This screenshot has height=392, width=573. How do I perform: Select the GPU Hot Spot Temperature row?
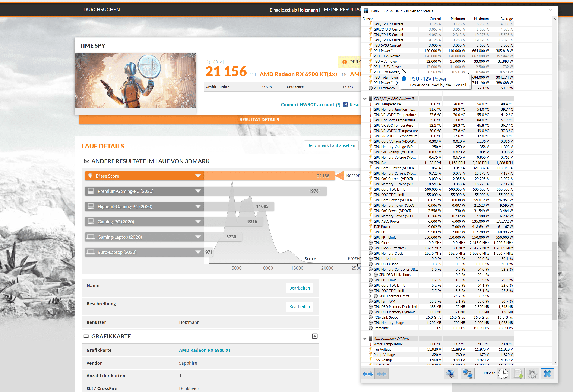[438, 120]
